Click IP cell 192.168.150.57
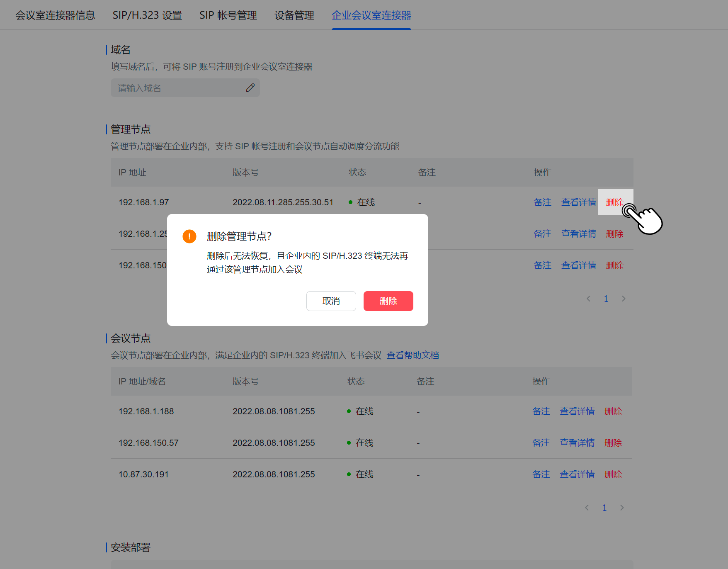 click(148, 443)
